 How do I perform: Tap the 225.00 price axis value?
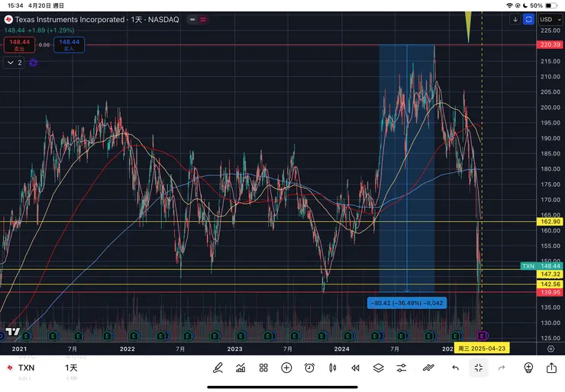tap(550, 31)
